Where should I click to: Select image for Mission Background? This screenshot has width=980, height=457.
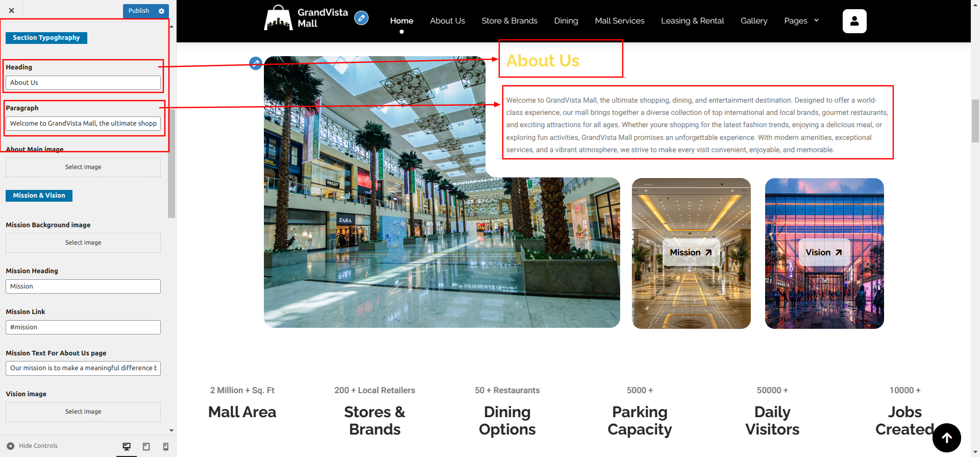click(83, 243)
